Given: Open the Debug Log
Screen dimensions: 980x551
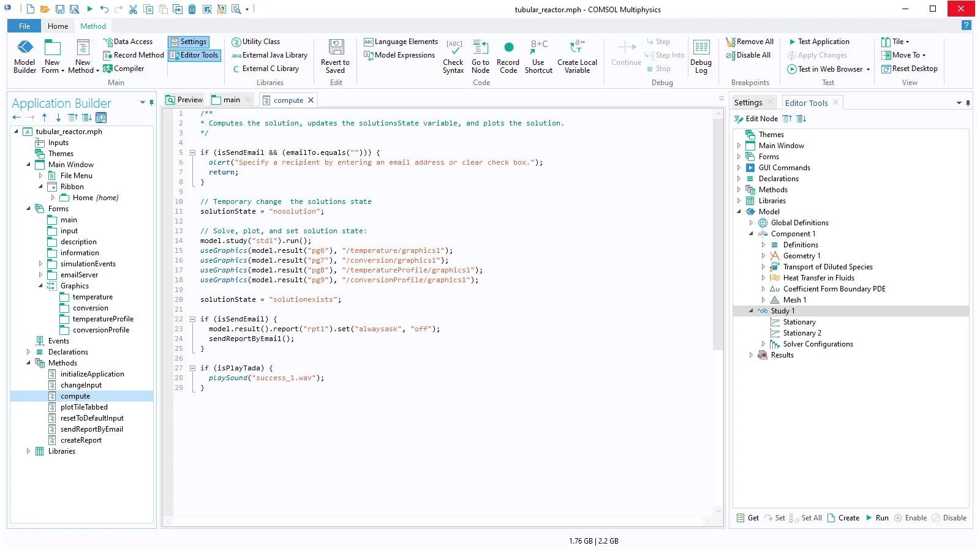Looking at the screenshot, I should coord(701,56).
